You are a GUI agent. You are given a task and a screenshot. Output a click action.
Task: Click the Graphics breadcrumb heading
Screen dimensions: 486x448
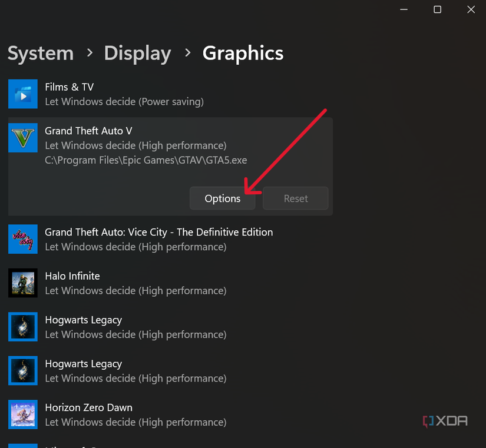pos(243,53)
